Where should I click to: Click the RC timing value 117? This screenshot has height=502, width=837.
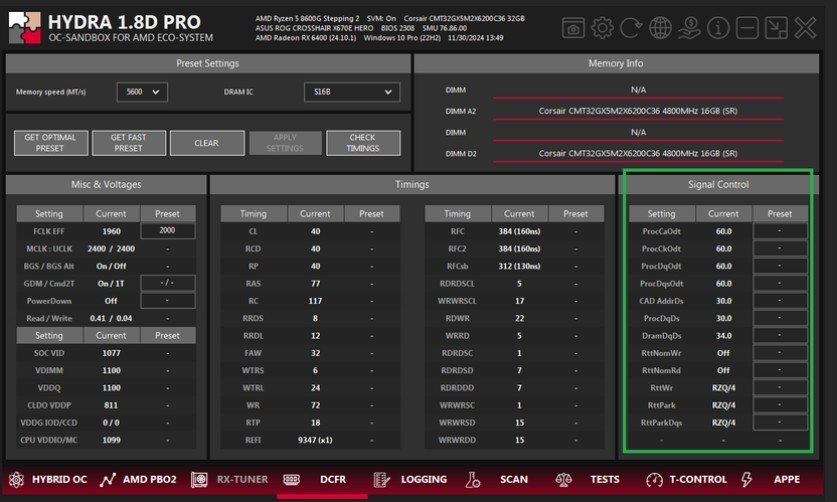(x=315, y=301)
